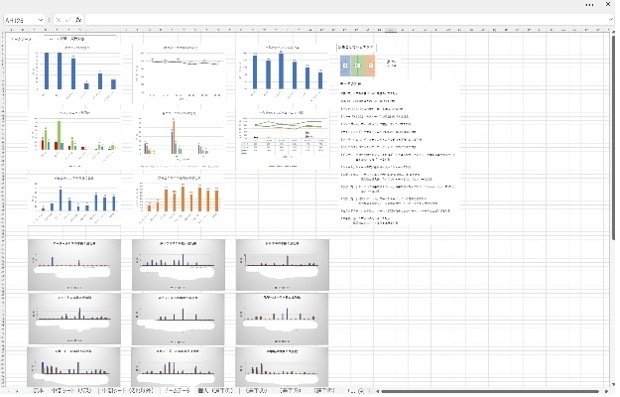The height and width of the screenshot is (397, 620).
Task: Select the orange segment of the colored block
Action: (370, 65)
